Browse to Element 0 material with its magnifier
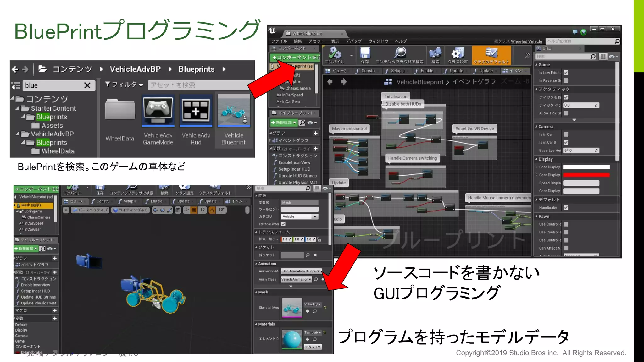644x362 pixels. pyautogui.click(x=315, y=339)
